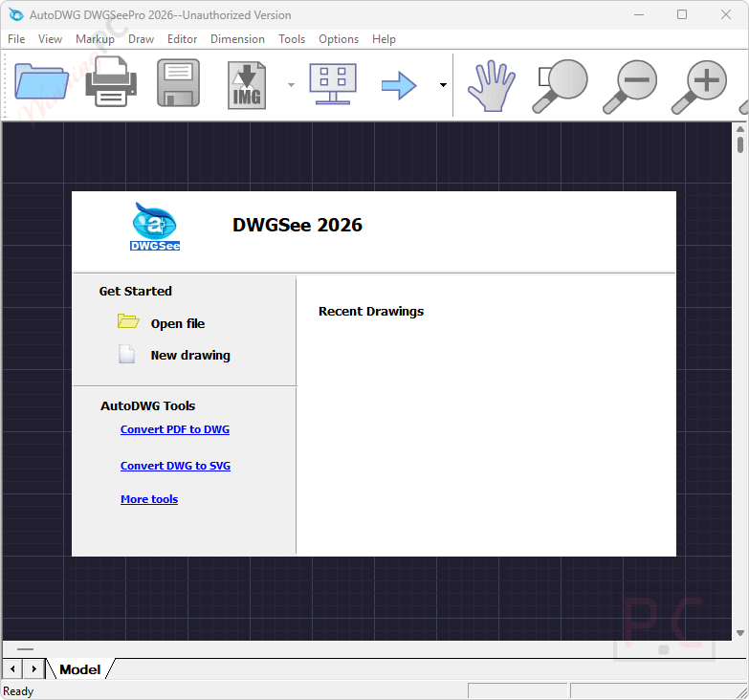Click the Save floppy disk icon

click(x=178, y=82)
